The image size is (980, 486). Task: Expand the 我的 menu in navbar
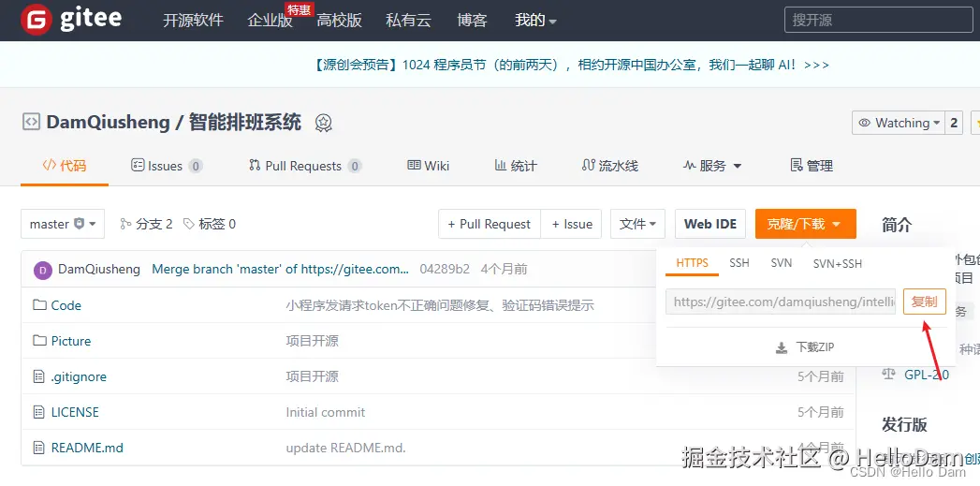[x=535, y=20]
